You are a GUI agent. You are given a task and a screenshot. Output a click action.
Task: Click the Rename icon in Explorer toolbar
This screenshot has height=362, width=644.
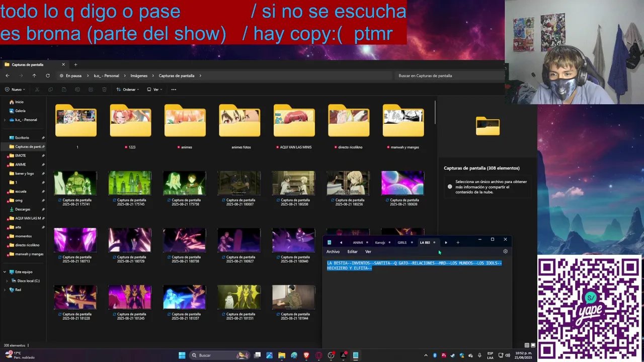coord(77,89)
